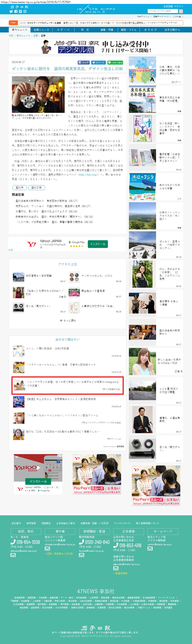This screenshot has height=644, width=192.
Task: Enlarge the article photo via magnifier icon
Action: [x=13, y=116]
